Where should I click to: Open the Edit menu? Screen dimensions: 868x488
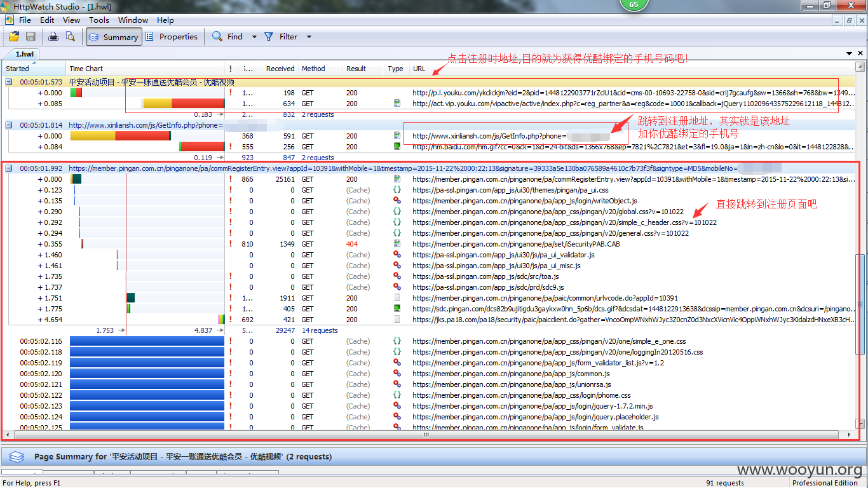[47, 20]
